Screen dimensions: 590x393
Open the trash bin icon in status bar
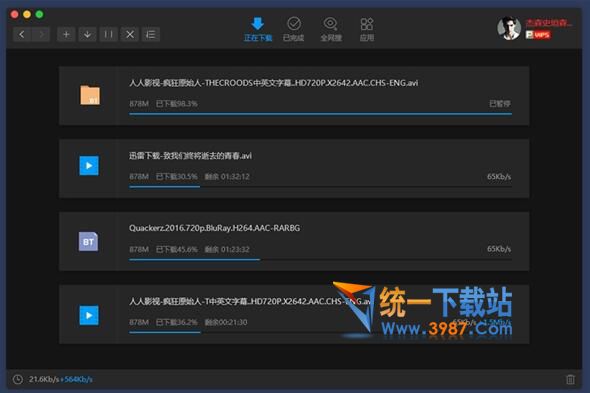pyautogui.click(x=570, y=379)
